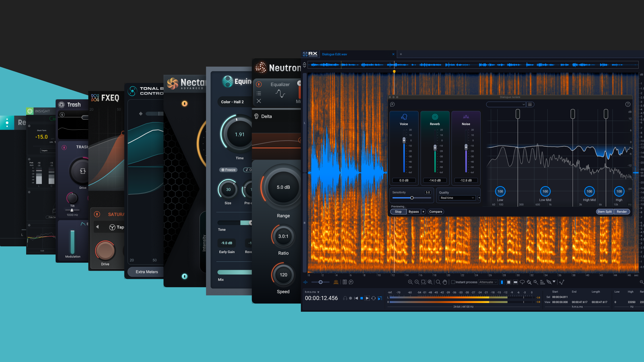This screenshot has height=362, width=644.
Task: Open the h:m:s.ms time format dropdown
Action: pos(312,292)
